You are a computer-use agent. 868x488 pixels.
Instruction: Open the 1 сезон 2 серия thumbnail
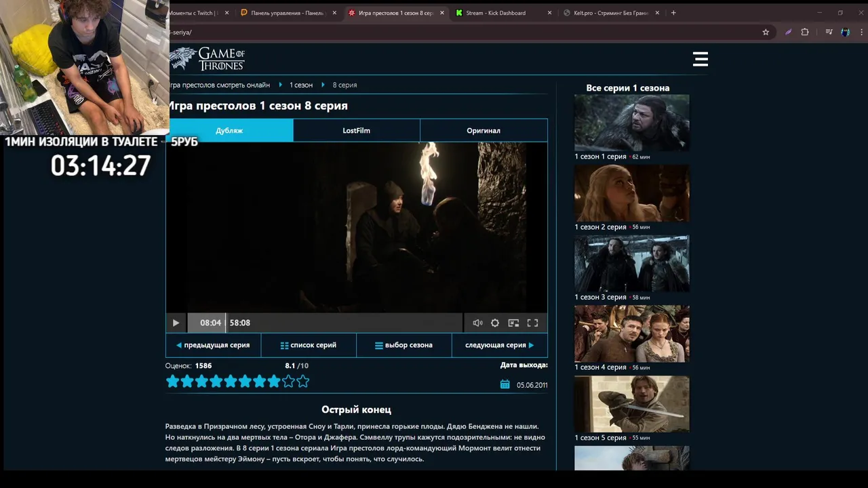[x=632, y=193]
